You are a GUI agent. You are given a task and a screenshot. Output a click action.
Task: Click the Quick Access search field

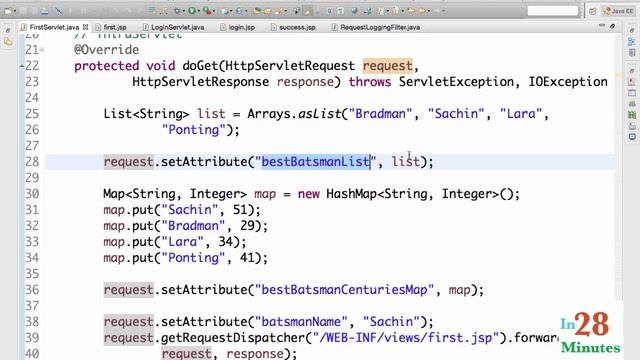click(x=553, y=11)
